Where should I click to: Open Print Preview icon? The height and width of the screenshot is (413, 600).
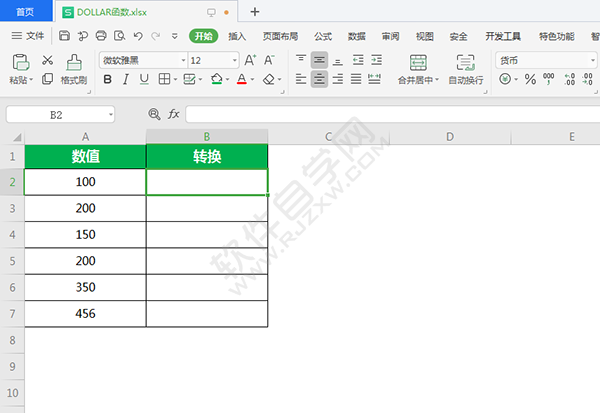(119, 36)
